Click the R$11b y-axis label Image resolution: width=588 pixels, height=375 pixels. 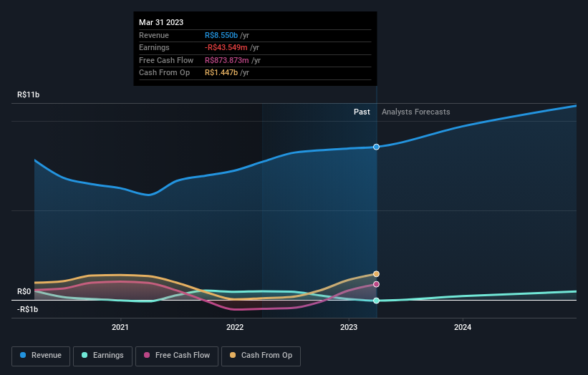tap(28, 94)
